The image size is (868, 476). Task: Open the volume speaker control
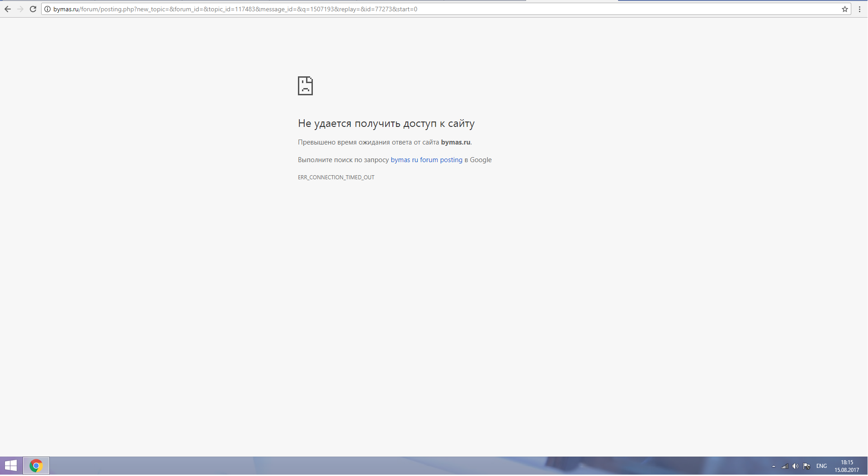[795, 466]
